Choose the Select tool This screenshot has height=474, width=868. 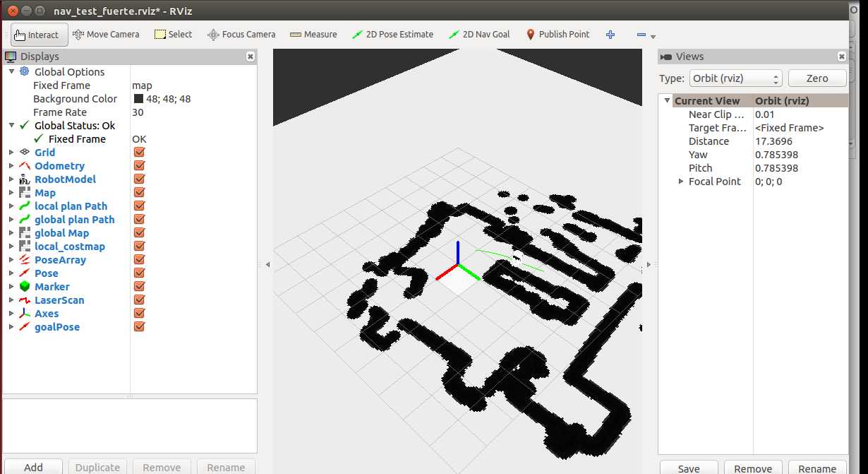(x=173, y=34)
